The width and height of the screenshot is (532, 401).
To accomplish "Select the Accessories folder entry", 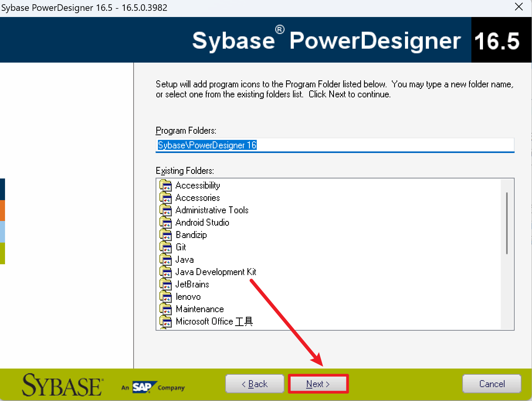I will coord(198,198).
